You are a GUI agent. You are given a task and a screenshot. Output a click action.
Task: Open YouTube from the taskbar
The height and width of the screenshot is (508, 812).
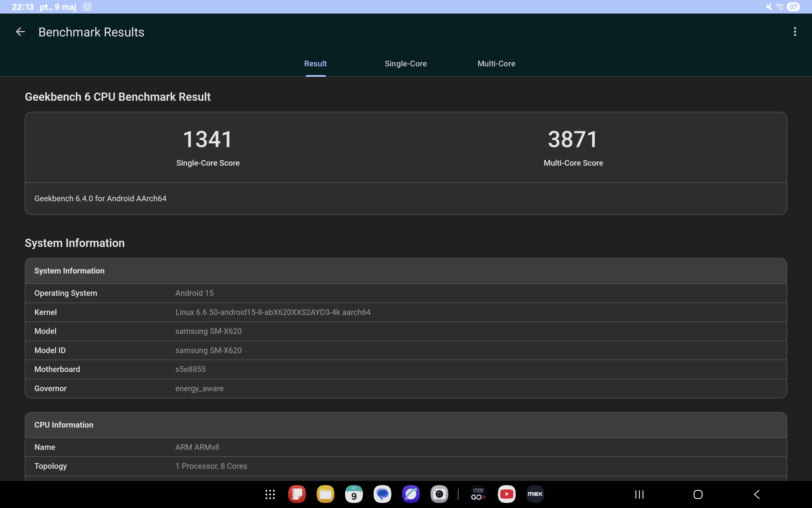click(x=507, y=494)
